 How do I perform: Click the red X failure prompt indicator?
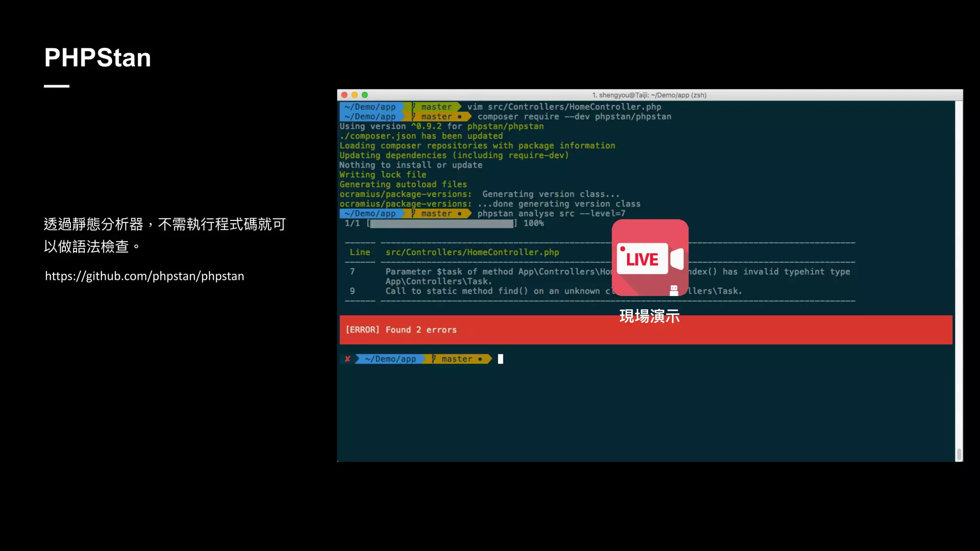point(347,359)
